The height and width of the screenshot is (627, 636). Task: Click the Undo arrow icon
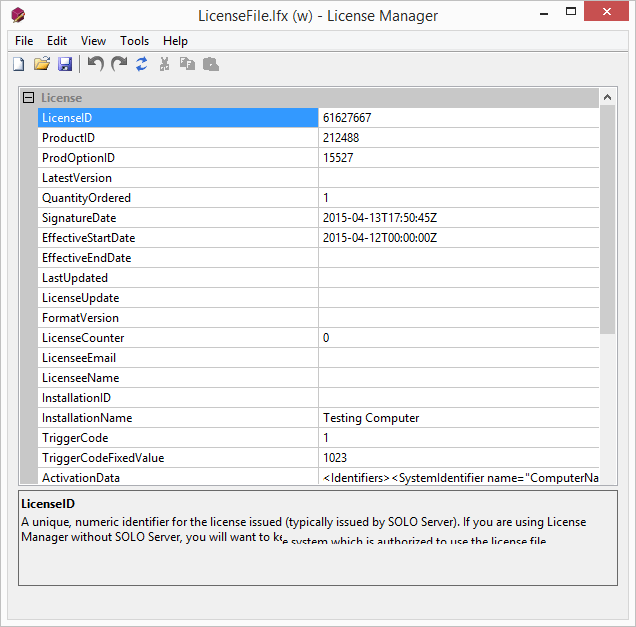[x=95, y=64]
